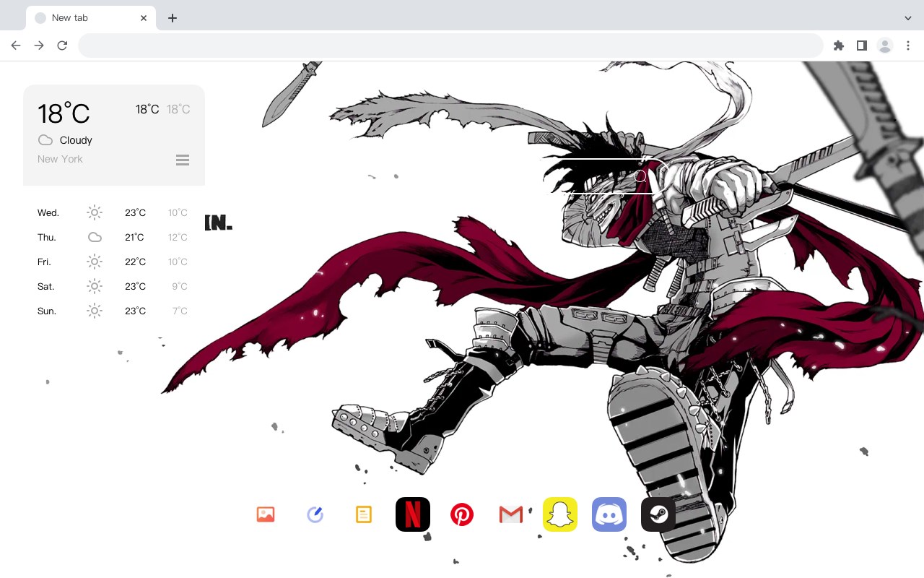Go forward to next page
The image size is (924, 578).
point(39,46)
